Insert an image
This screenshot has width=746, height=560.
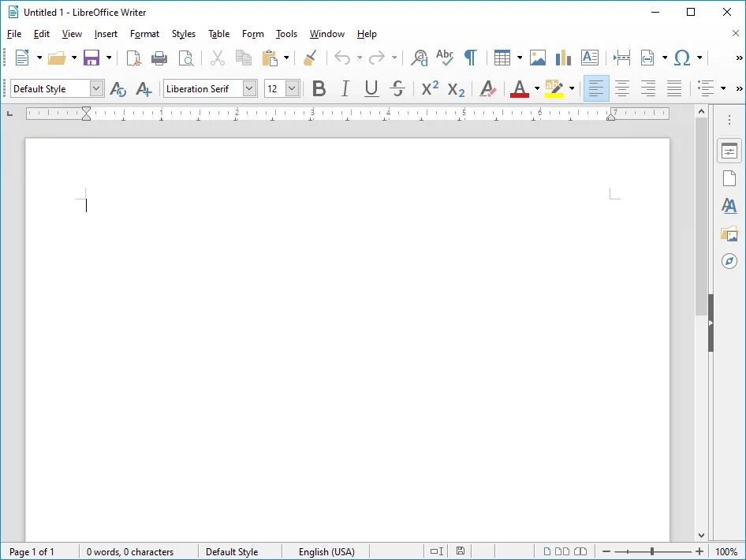click(x=538, y=58)
